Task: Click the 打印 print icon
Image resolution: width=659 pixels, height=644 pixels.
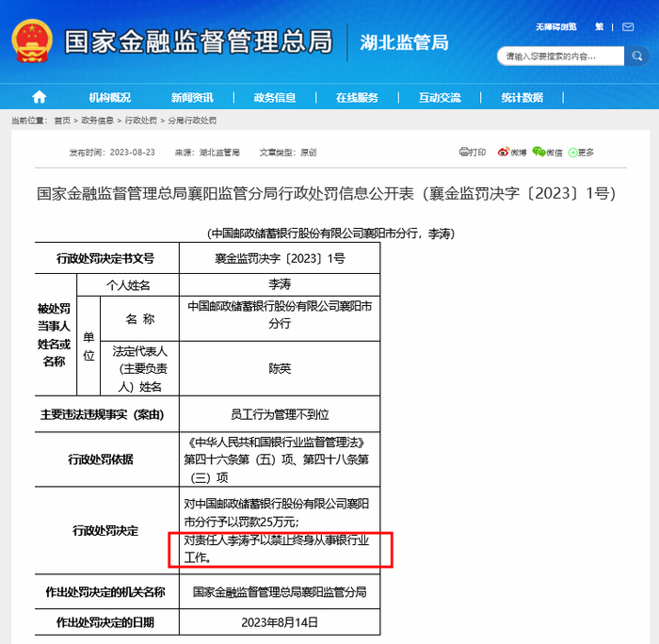Action: (x=473, y=152)
